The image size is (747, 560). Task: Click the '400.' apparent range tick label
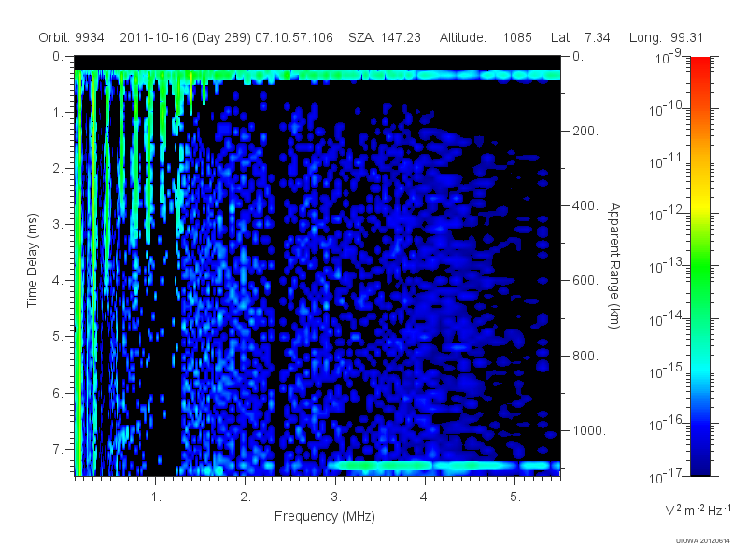tap(585, 205)
